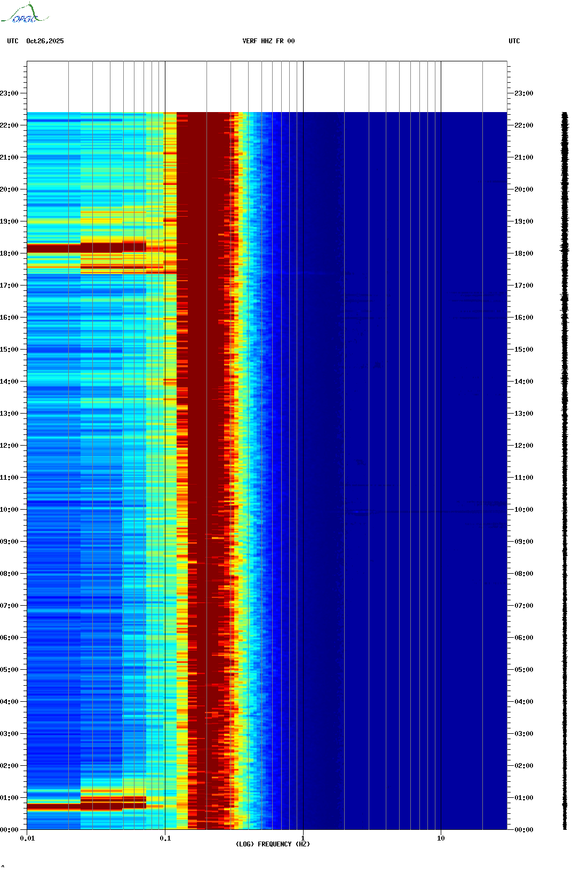This screenshot has height=872, width=588.
Task: Click the 14:00 label on the right axis
Action: coord(524,382)
